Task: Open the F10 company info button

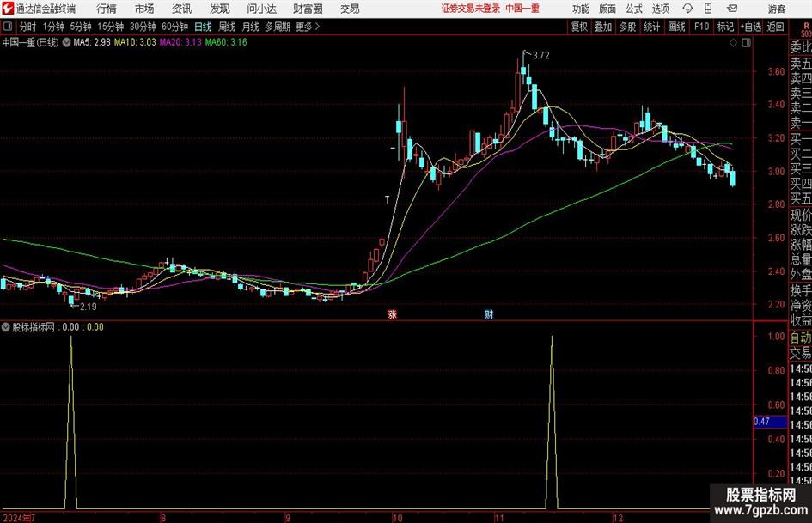Action: click(701, 27)
